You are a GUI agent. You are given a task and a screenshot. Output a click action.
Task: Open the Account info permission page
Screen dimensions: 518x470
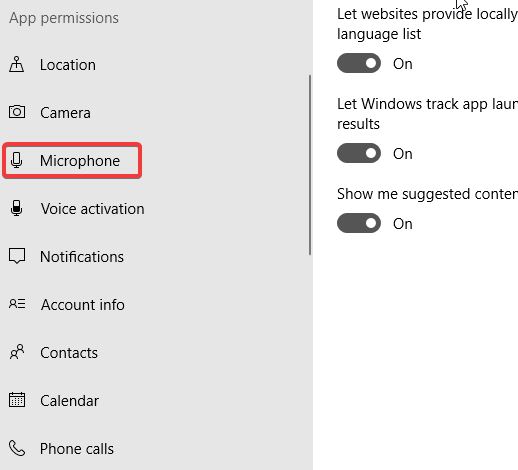pos(83,305)
